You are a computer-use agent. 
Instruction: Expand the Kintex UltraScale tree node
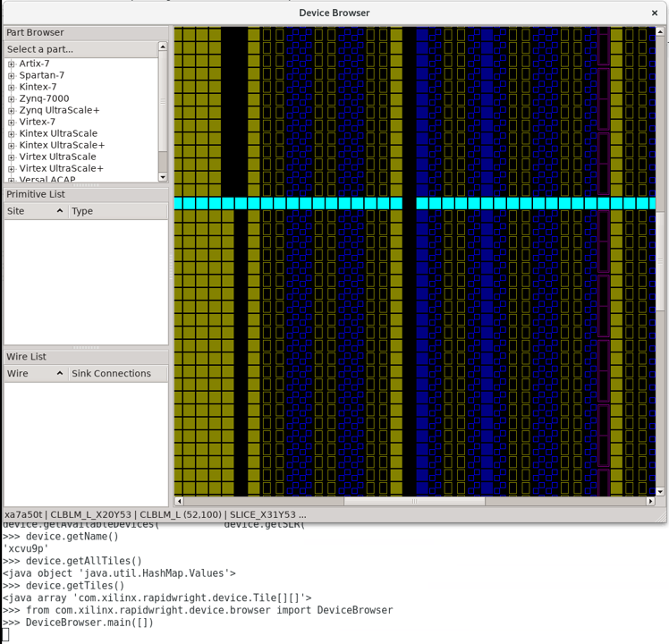[x=12, y=133]
